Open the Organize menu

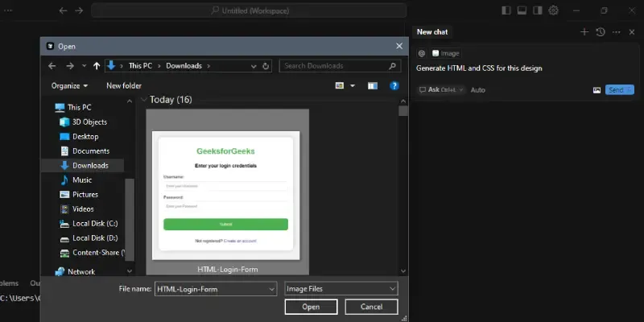tap(69, 86)
